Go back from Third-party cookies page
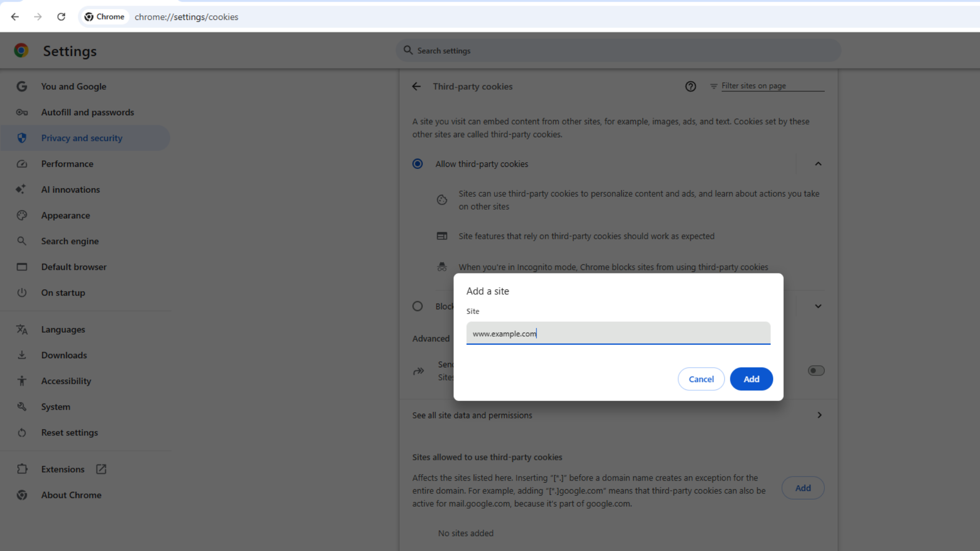The height and width of the screenshot is (551, 980). pos(416,87)
